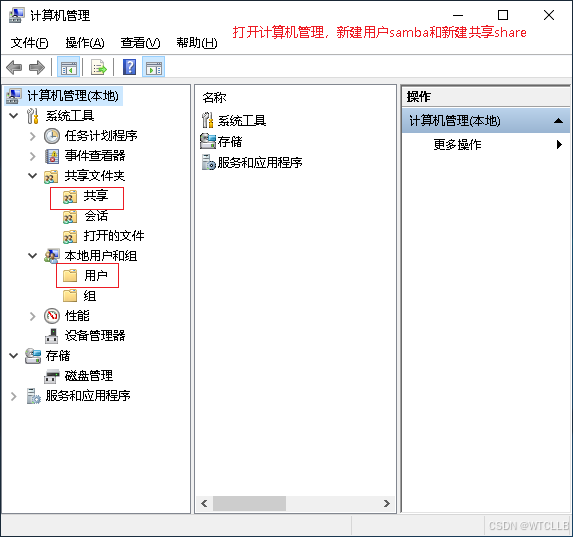Toggle the show/hide action pane icon
The width and height of the screenshot is (573, 537).
tap(153, 68)
